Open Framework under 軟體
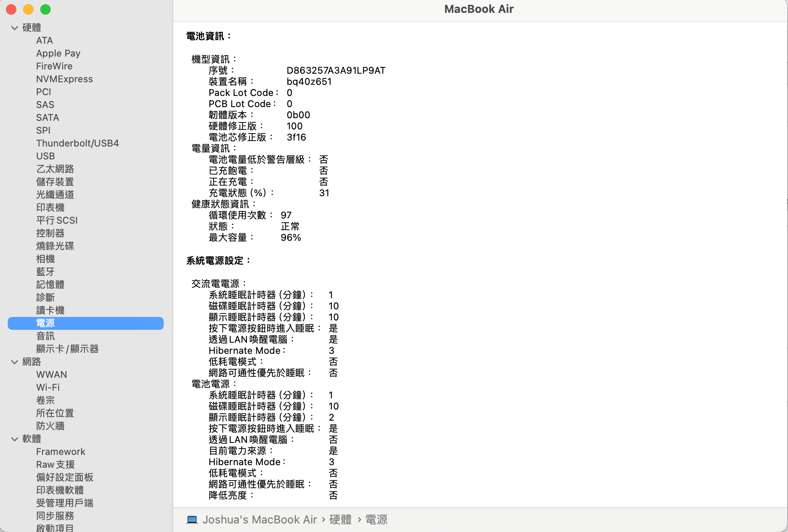The height and width of the screenshot is (532, 788). [x=61, y=452]
